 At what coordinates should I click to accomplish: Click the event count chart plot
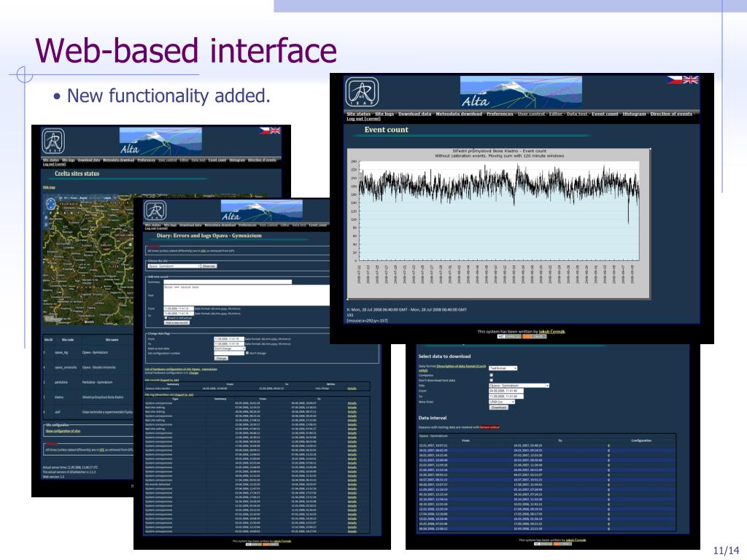(499, 211)
